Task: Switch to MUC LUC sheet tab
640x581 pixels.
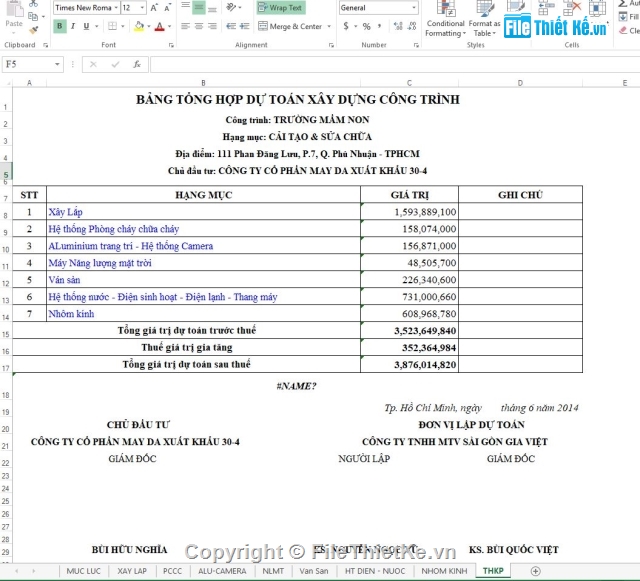Action: [x=83, y=571]
